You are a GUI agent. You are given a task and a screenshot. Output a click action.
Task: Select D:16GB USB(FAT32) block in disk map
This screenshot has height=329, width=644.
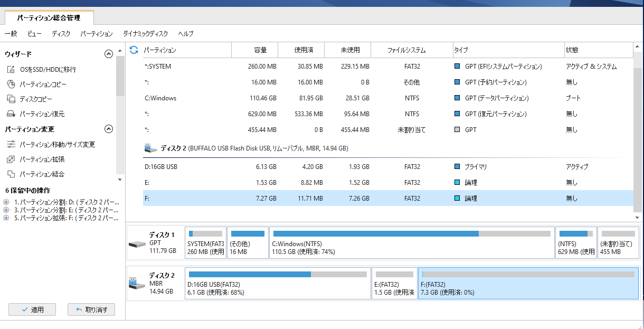pyautogui.click(x=278, y=283)
